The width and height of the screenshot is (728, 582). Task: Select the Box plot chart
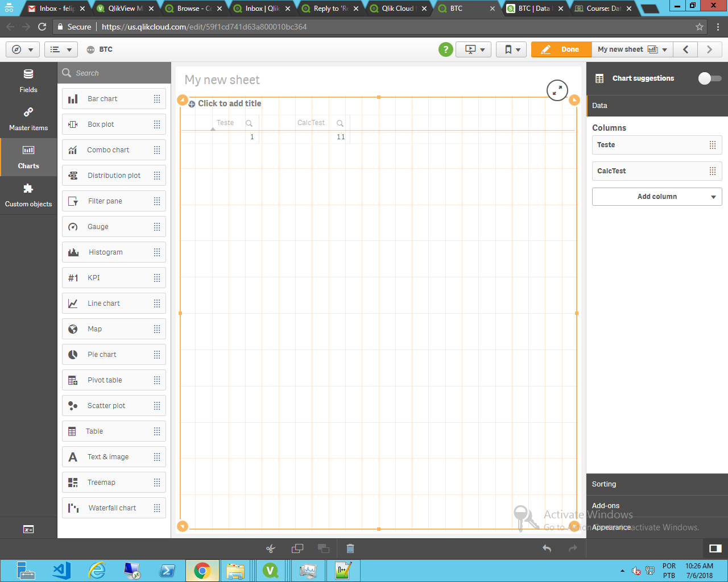tap(114, 124)
